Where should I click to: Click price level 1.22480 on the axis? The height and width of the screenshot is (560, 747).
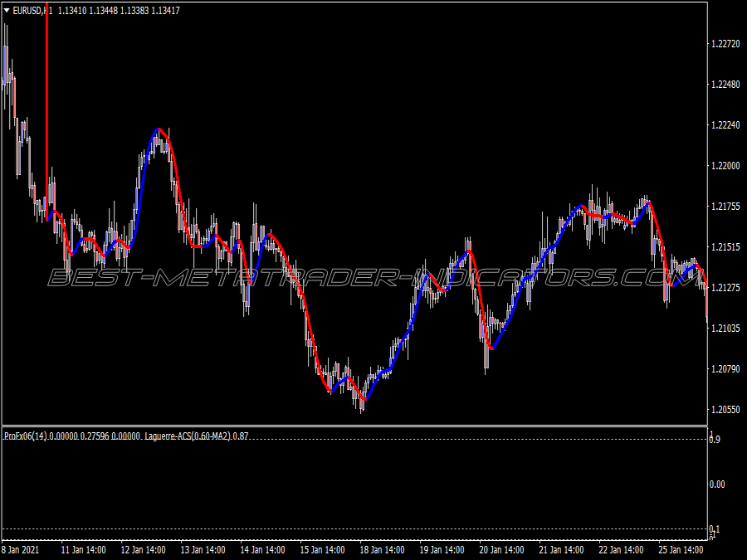pyautogui.click(x=725, y=85)
